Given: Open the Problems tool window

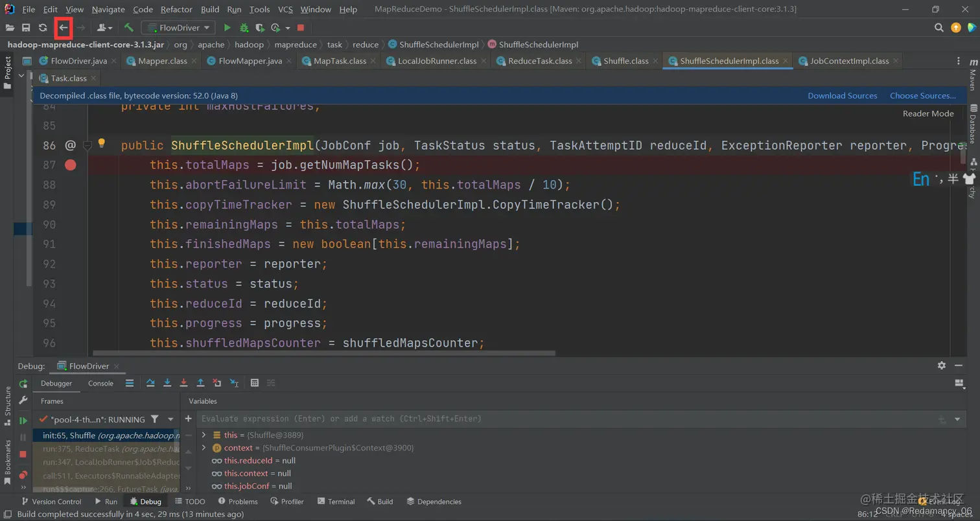Looking at the screenshot, I should 237,502.
